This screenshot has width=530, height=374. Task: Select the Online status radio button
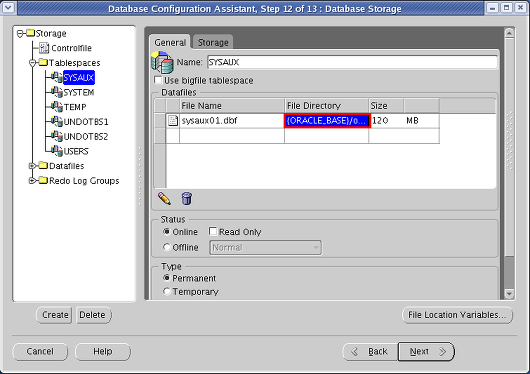[166, 232]
